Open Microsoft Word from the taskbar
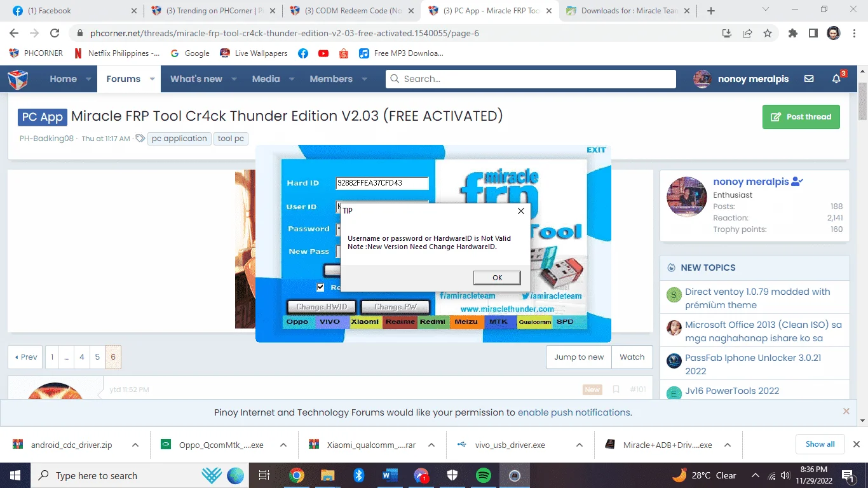The image size is (868, 488). click(390, 475)
